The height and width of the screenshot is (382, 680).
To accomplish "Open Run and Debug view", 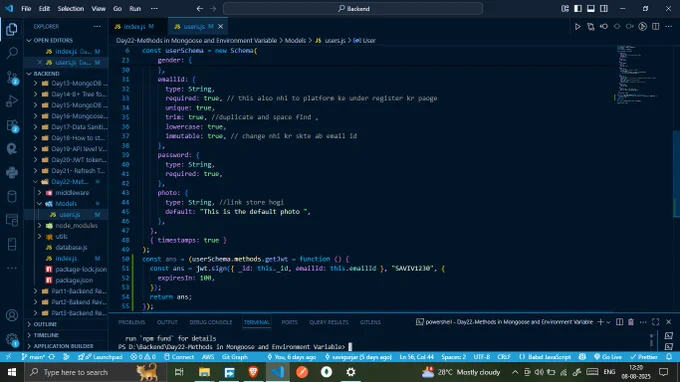I will point(12,101).
